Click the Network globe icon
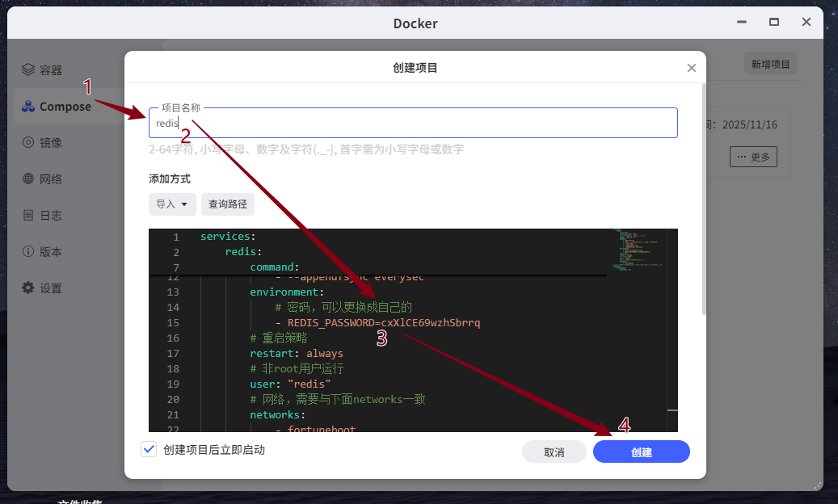The height and width of the screenshot is (504, 838). point(28,178)
